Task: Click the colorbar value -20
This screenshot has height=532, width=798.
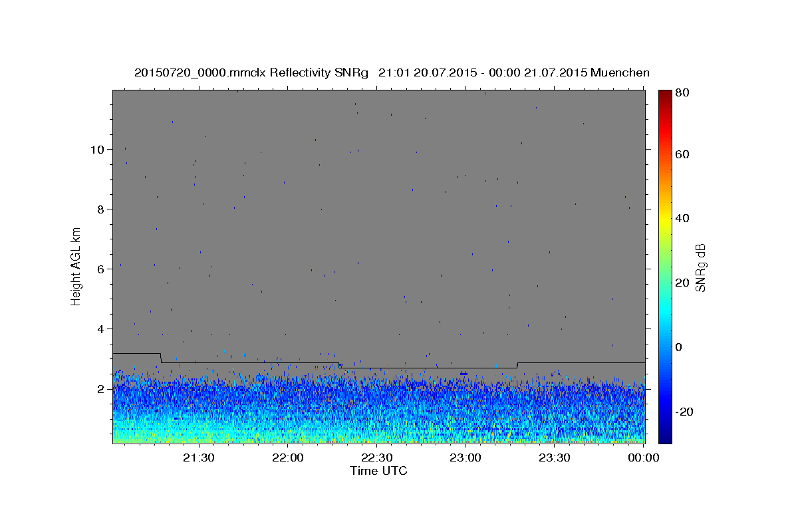Action: pos(684,412)
